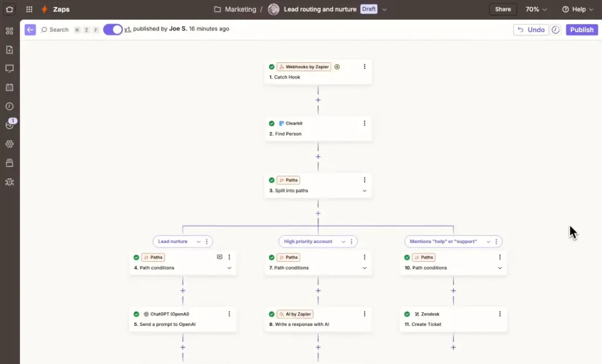Open the file upload icon in sidebar
This screenshot has width=602, height=364.
[9, 50]
